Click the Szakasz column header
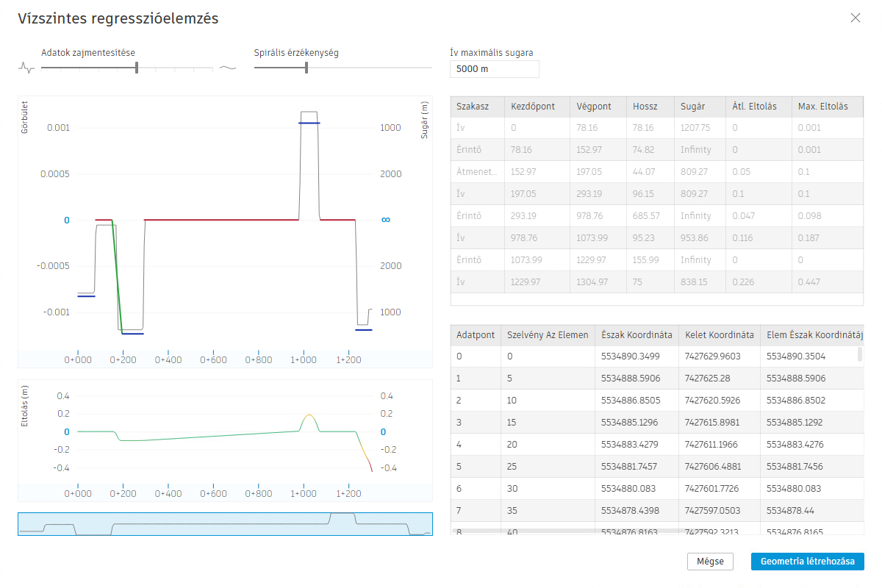Image resolution: width=882 pixels, height=588 pixels. (477, 106)
